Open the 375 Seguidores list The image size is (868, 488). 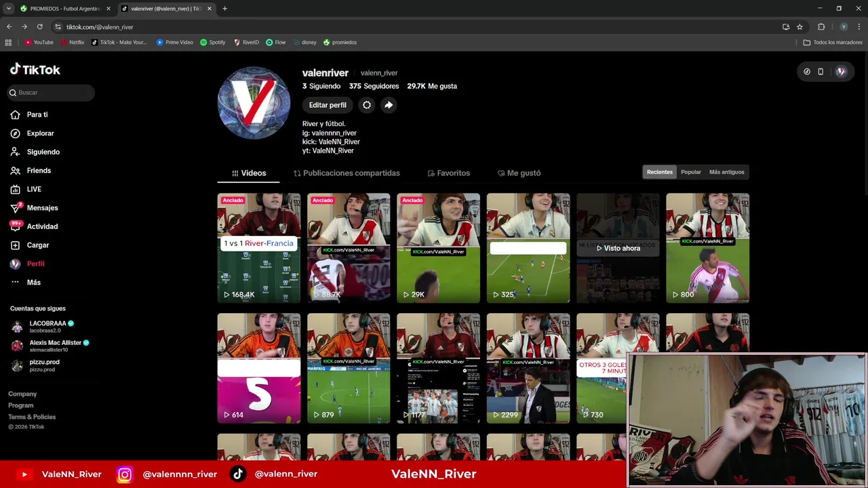point(374,86)
